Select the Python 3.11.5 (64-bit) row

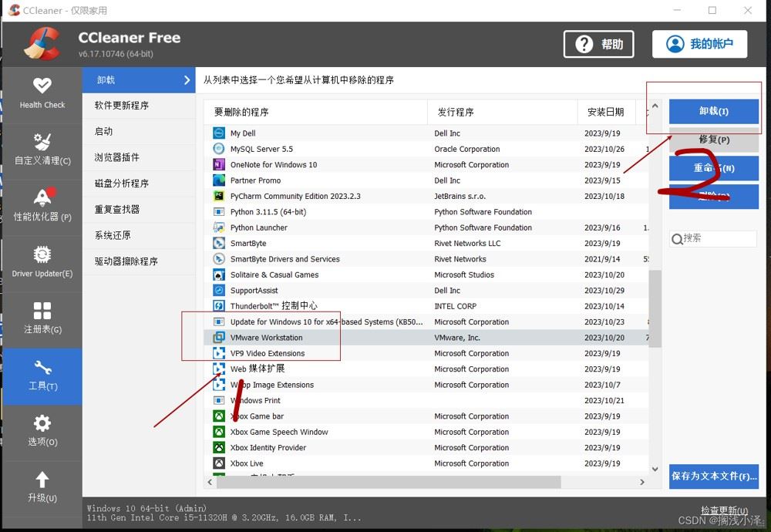tap(426, 211)
